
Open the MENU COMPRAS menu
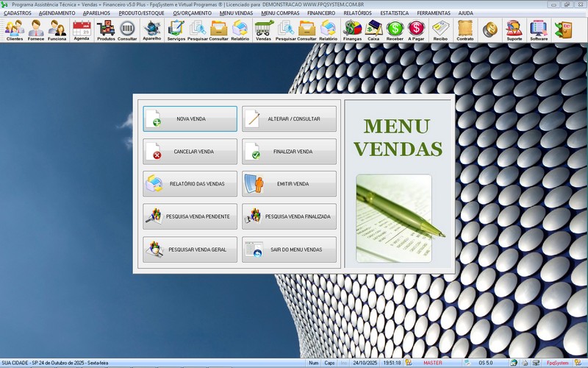click(280, 13)
